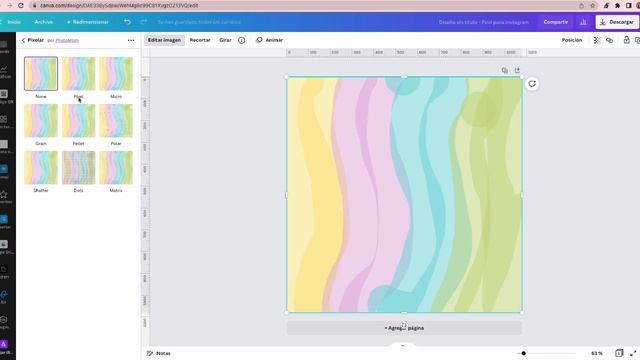The image size is (640, 360).
Task: Choose the Girar flip option
Action: (x=225, y=40)
